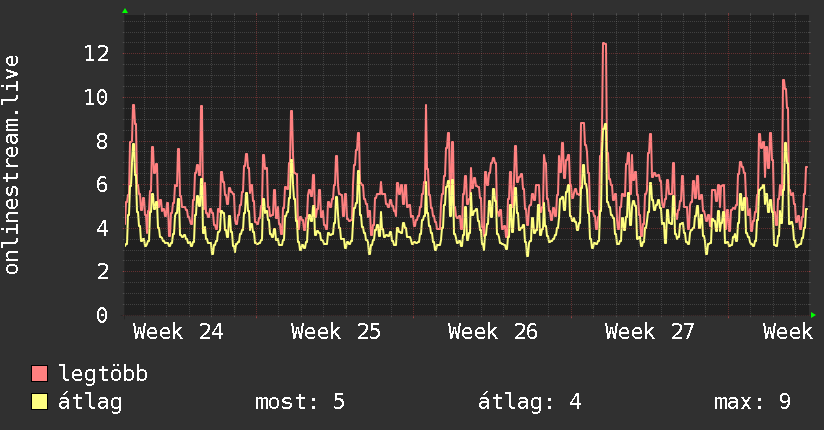Click the Week 25 axis label
Image resolution: width=824 pixels, height=430 pixels.
click(336, 332)
